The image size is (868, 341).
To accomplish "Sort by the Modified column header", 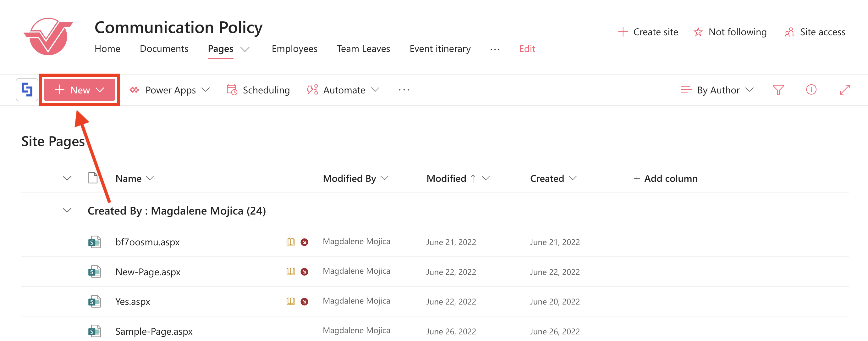I will tap(446, 178).
